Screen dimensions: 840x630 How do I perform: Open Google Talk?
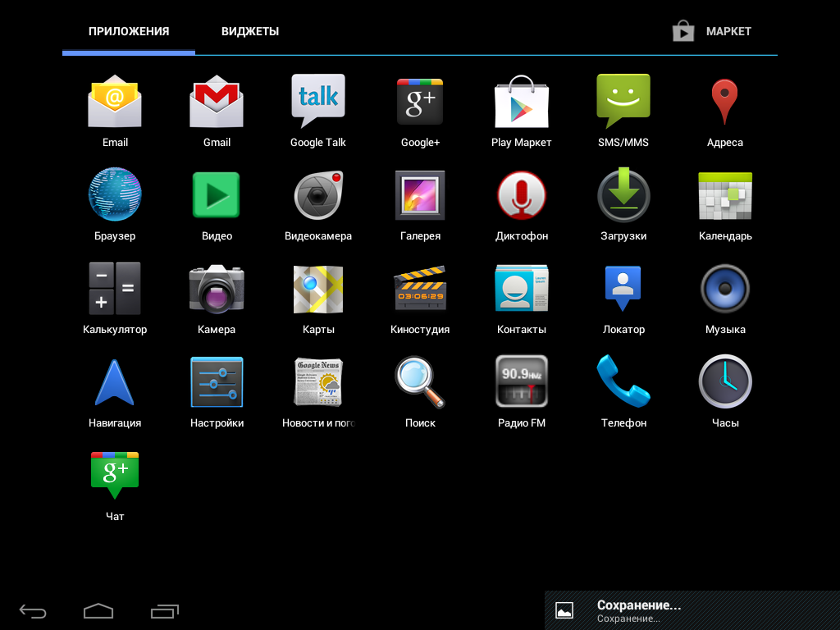click(x=318, y=111)
